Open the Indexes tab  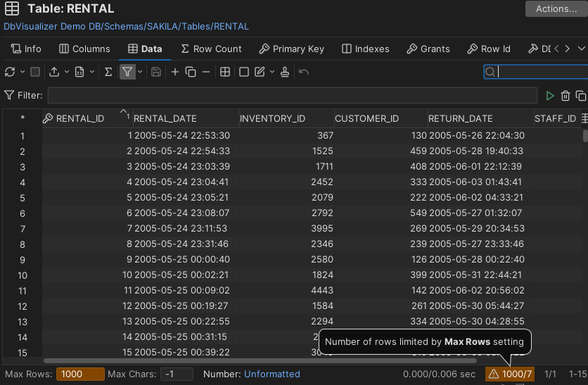pos(365,49)
